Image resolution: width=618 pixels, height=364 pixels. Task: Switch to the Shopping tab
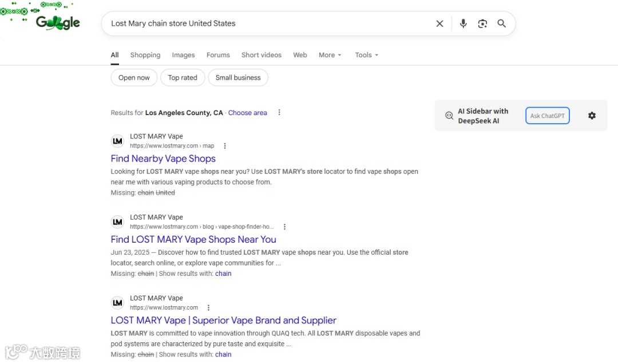[145, 55]
